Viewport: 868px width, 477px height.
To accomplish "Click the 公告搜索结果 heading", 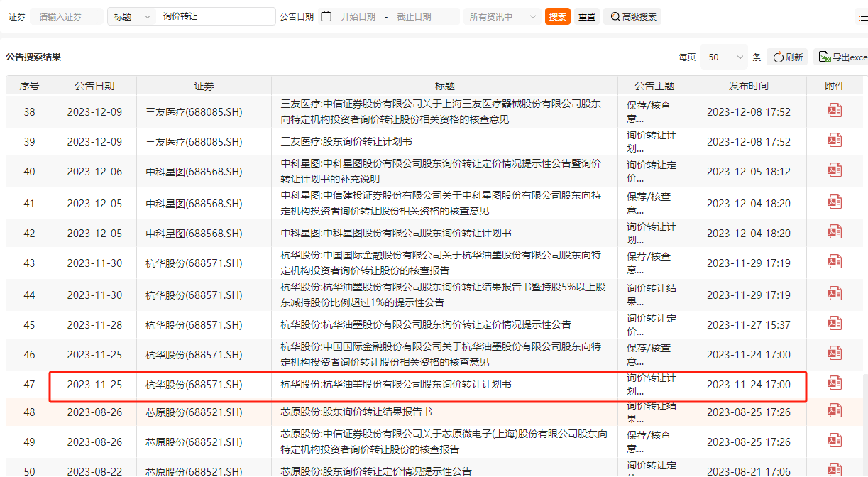I will pyautogui.click(x=33, y=57).
